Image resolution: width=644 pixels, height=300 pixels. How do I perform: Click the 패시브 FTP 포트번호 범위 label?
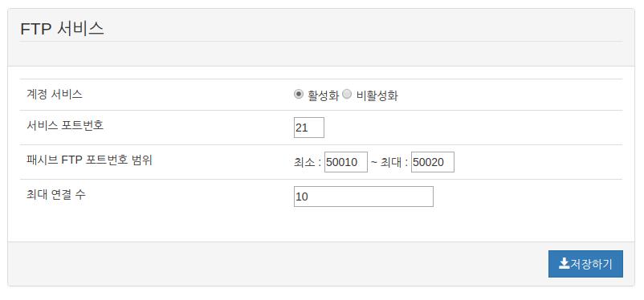[89, 160]
